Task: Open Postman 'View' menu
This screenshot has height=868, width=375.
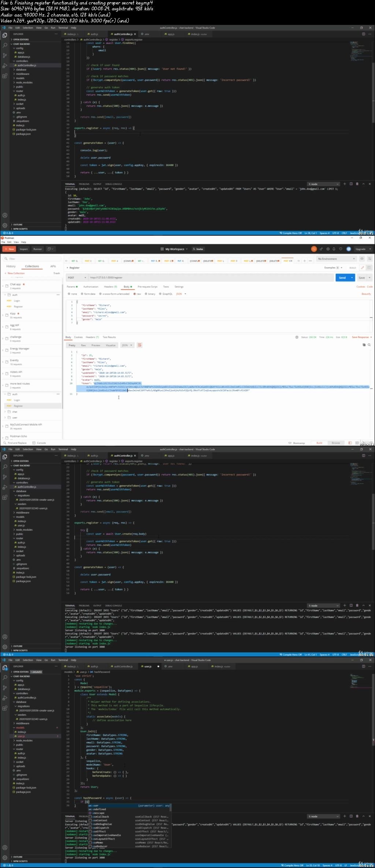Action: [16, 242]
